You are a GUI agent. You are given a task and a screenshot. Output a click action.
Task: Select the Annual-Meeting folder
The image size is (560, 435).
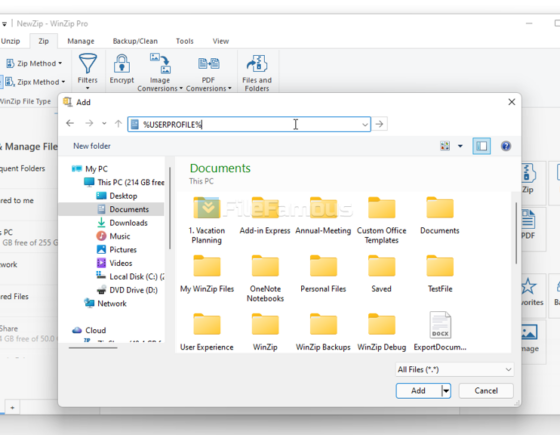(x=323, y=216)
